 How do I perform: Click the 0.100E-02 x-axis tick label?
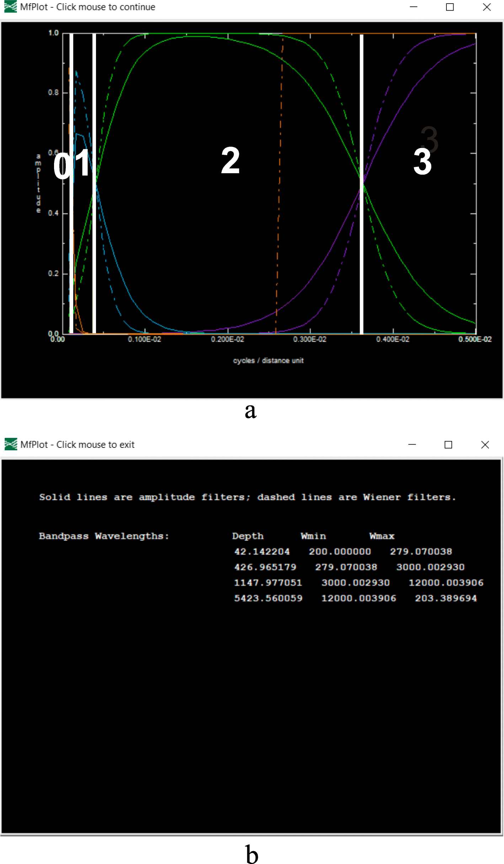[x=144, y=339]
